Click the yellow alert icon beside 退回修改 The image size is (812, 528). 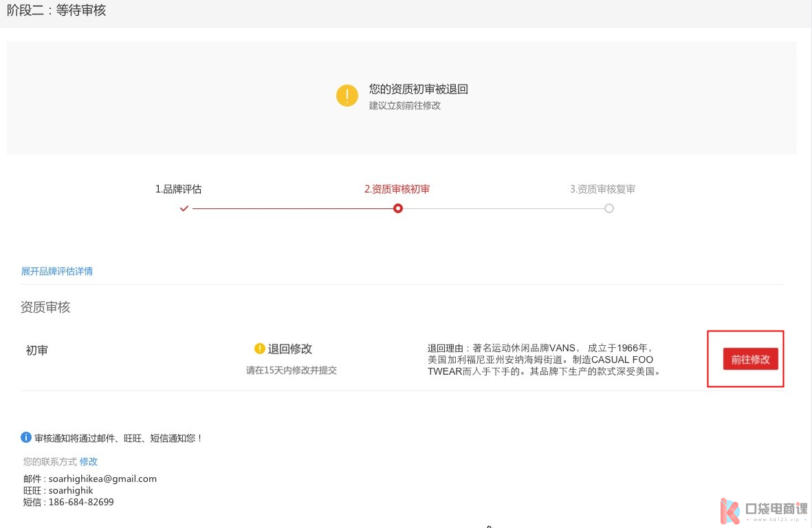click(x=259, y=349)
